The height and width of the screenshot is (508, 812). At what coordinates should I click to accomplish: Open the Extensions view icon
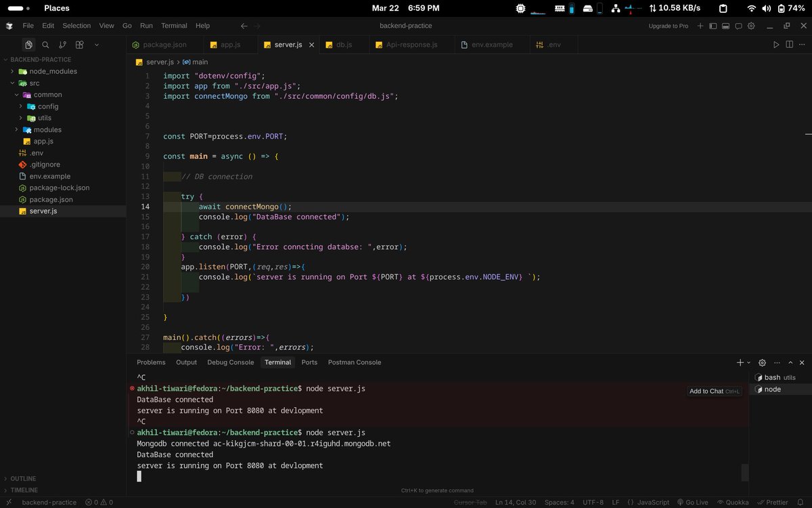click(x=79, y=45)
